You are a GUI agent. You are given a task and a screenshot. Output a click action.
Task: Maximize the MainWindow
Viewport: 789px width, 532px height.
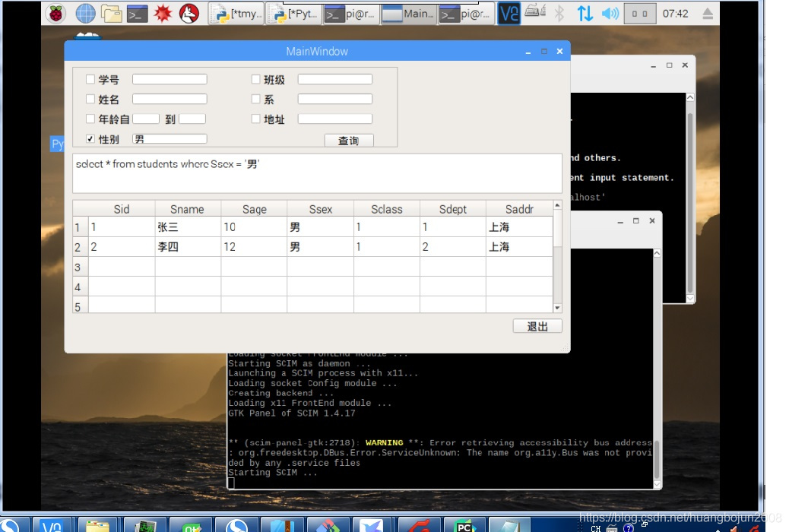point(544,52)
